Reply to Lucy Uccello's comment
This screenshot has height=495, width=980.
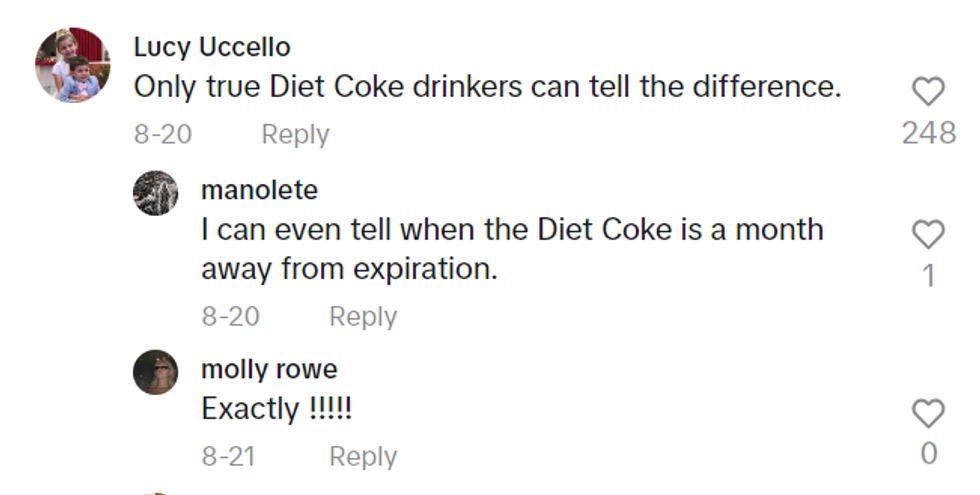point(295,134)
